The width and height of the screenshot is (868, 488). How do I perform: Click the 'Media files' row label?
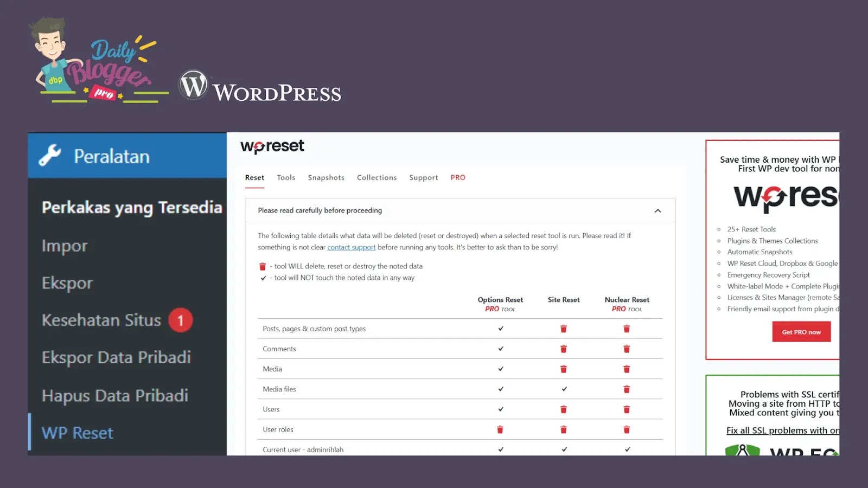coord(279,389)
